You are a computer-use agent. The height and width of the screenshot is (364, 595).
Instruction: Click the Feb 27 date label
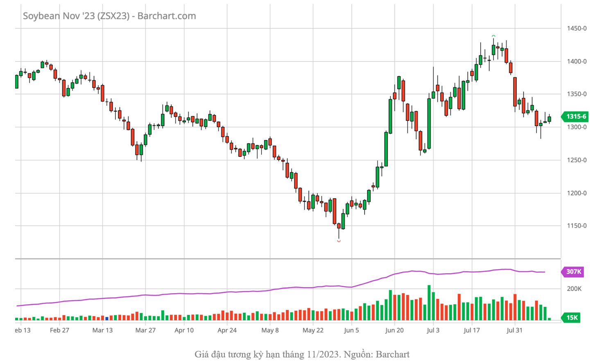click(x=59, y=330)
